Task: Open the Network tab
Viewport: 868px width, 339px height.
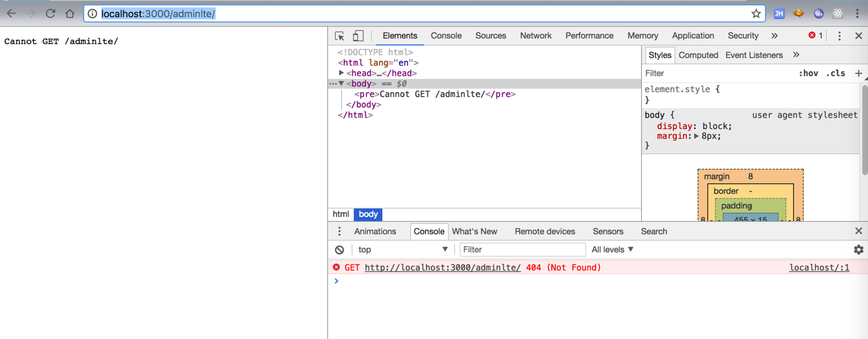Action: [x=536, y=36]
